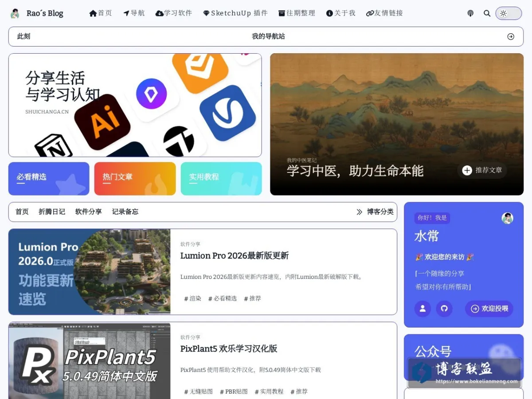This screenshot has height=399, width=532.
Task: Expand 博客分类 with double chevron
Action: [375, 212]
